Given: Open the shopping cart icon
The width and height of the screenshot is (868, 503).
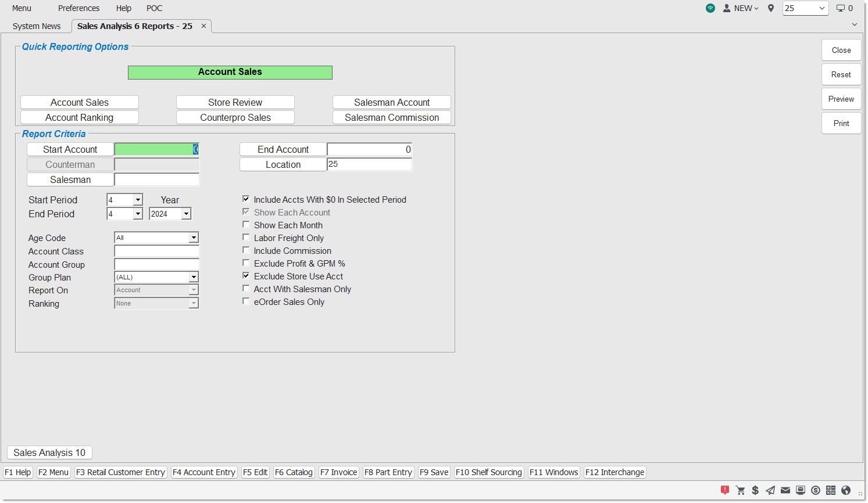Looking at the screenshot, I should coord(740,490).
